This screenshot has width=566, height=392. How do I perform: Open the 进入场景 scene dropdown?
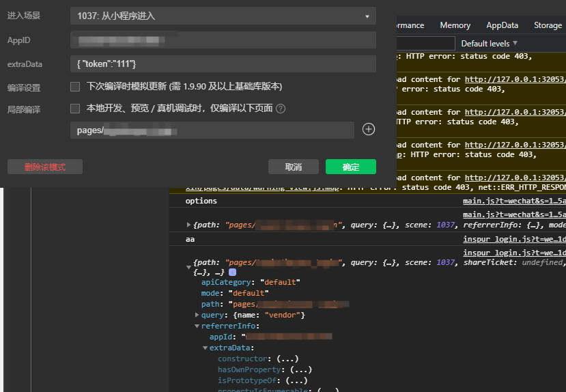[223, 16]
